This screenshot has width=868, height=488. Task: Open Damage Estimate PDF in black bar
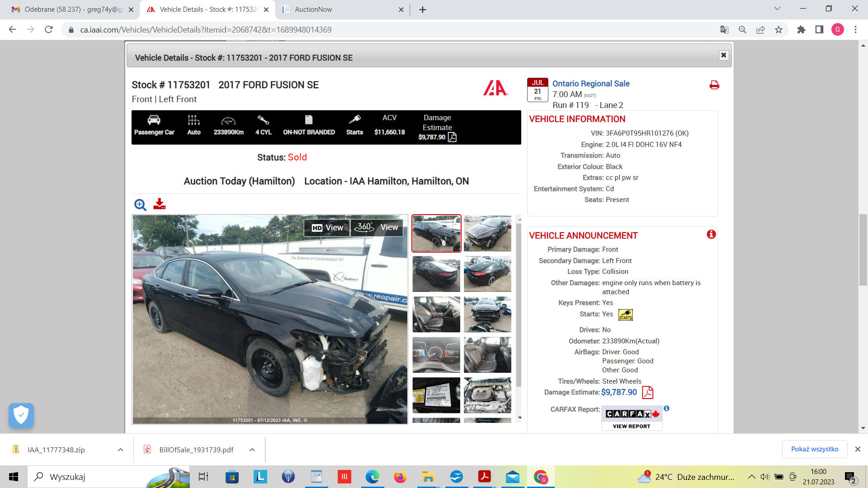(452, 137)
